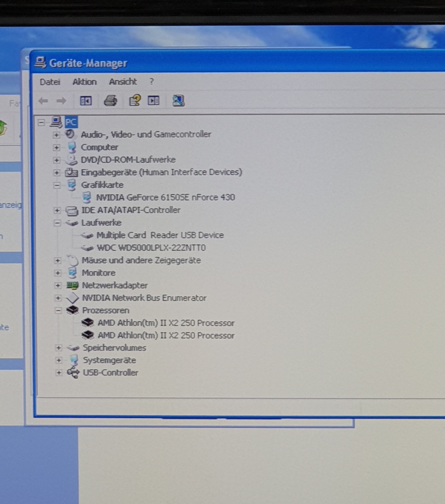
Task: Click the scan for hardware changes icon
Action: pyautogui.click(x=178, y=101)
